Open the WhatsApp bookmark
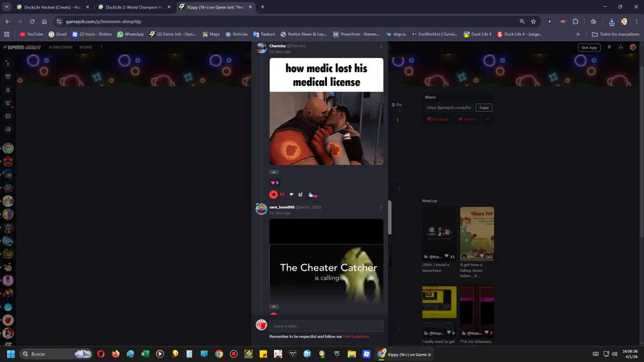 (x=130, y=34)
